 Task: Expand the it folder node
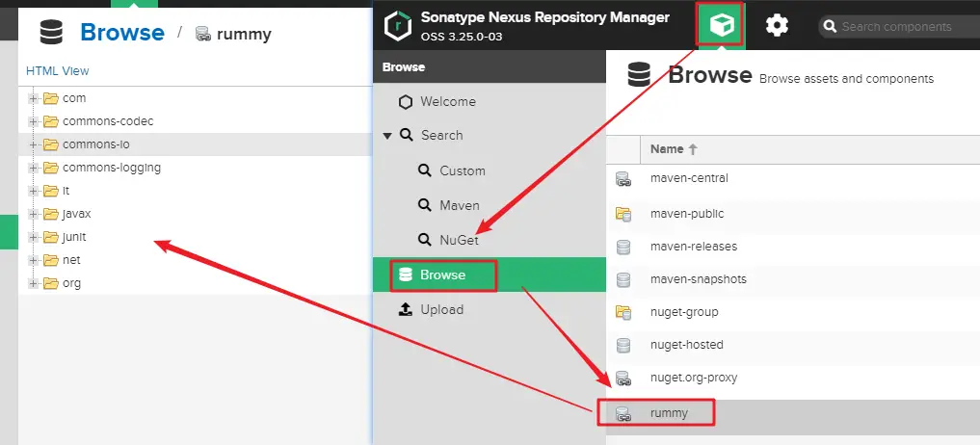(x=33, y=192)
